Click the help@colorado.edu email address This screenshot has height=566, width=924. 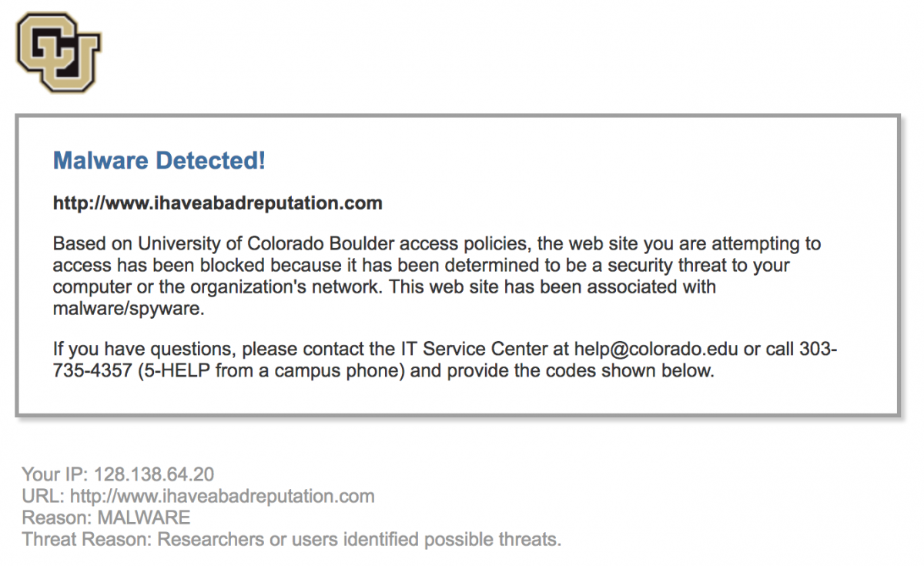pos(656,349)
